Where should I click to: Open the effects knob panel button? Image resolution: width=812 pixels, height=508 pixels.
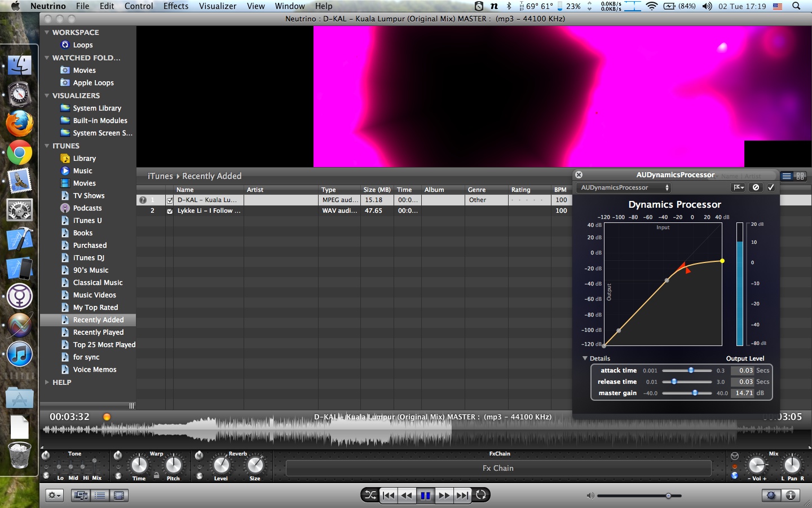(x=771, y=495)
